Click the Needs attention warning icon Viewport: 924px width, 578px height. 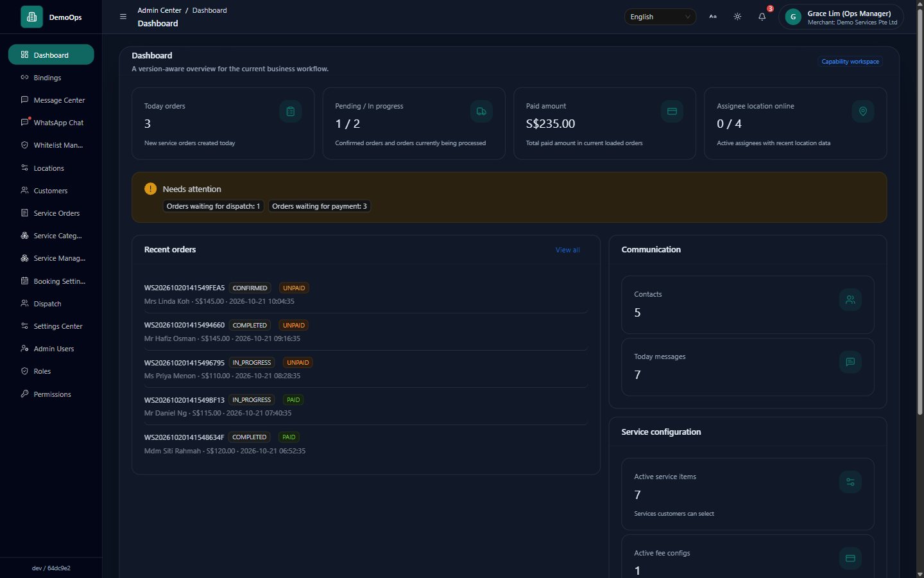pyautogui.click(x=150, y=189)
